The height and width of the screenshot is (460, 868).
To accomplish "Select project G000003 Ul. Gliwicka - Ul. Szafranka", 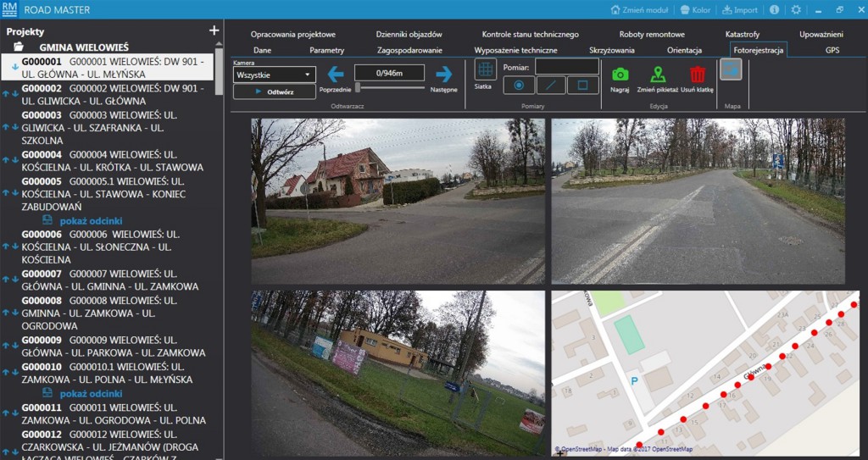I will point(108,127).
